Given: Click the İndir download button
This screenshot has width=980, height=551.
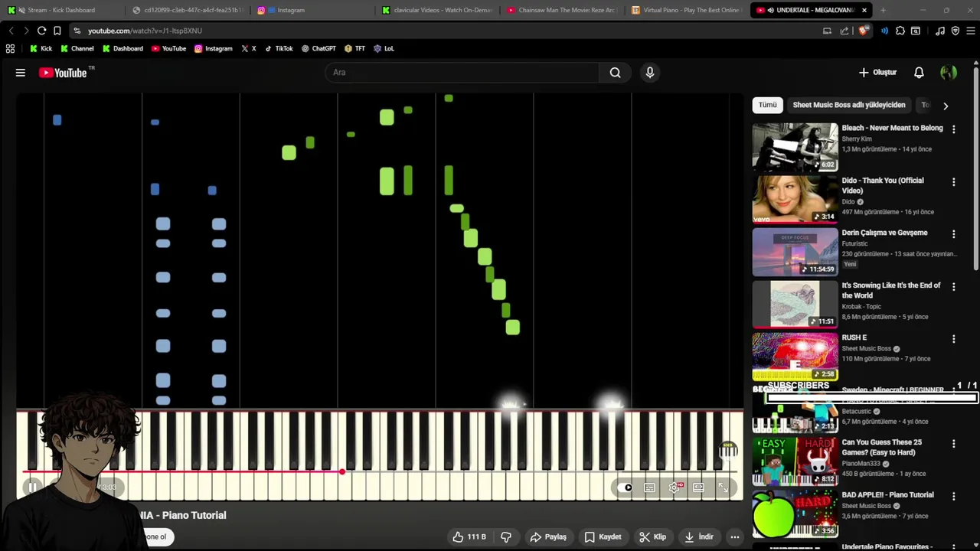Looking at the screenshot, I should [698, 536].
